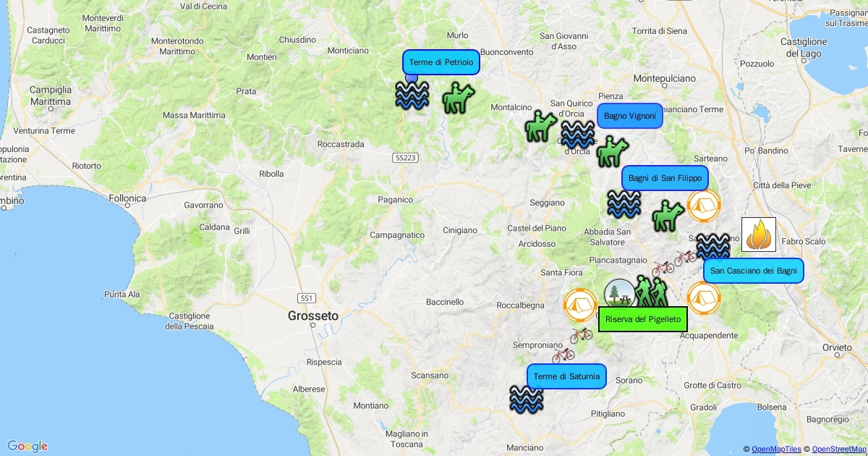Click the Montepulciano town name
Viewport: 868px width, 456px height.
pos(664,78)
